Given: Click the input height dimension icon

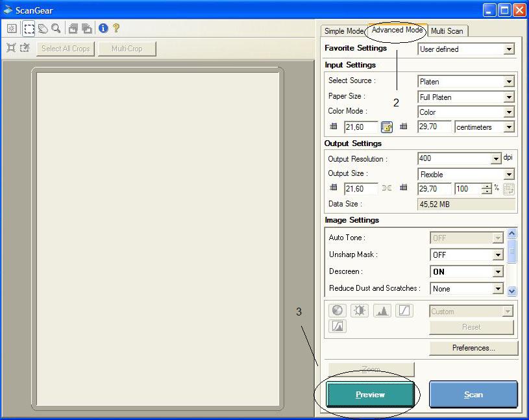Looking at the screenshot, I should coord(404,127).
